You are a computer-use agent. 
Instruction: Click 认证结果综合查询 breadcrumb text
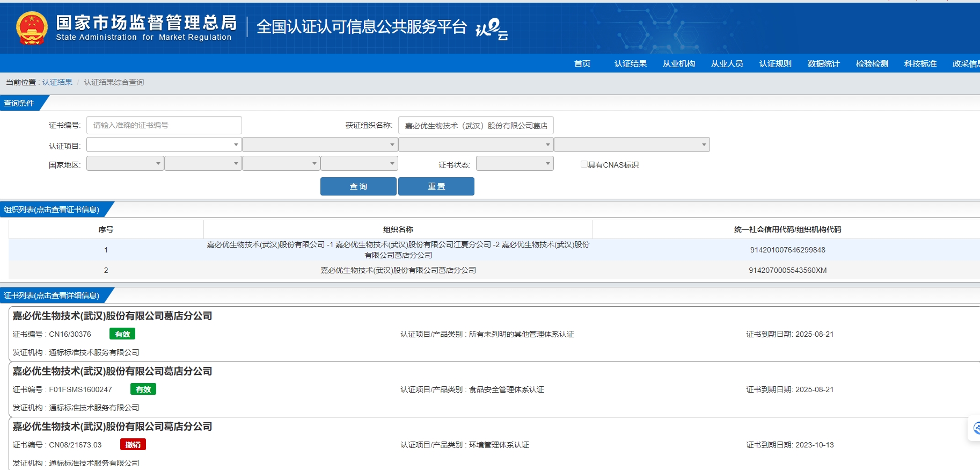click(x=114, y=82)
